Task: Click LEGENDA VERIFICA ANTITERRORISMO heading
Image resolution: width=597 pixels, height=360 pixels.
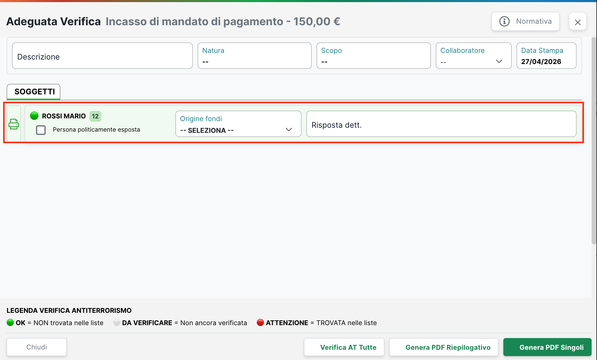Action: click(69, 311)
